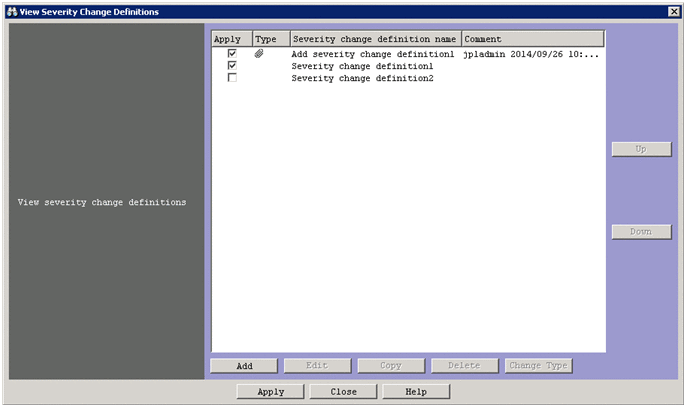
Task: Click the Close button at bottom
Action: (344, 392)
